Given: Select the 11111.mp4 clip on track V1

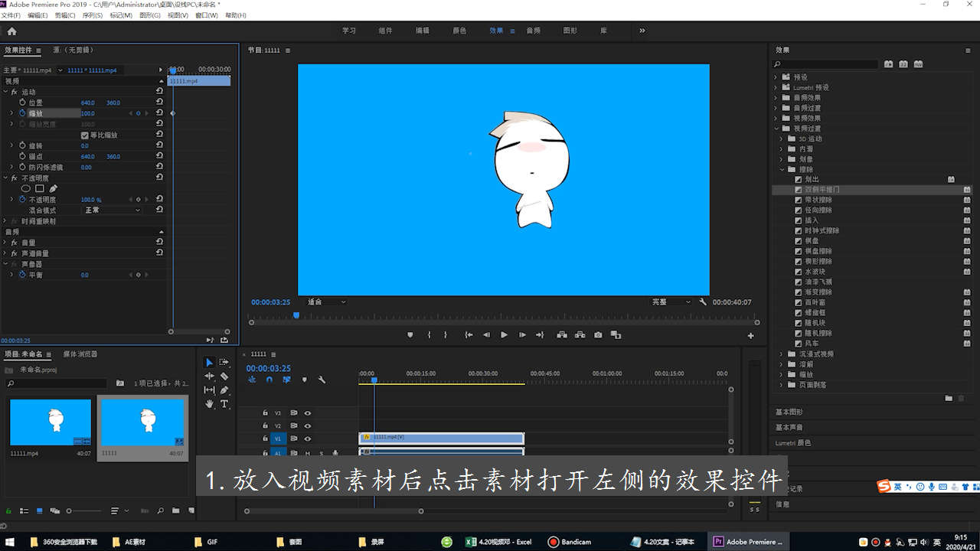Looking at the screenshot, I should pos(441,439).
